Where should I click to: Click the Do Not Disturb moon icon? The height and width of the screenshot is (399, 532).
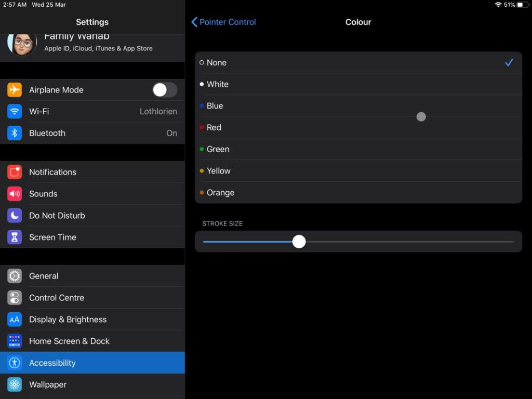click(x=14, y=216)
